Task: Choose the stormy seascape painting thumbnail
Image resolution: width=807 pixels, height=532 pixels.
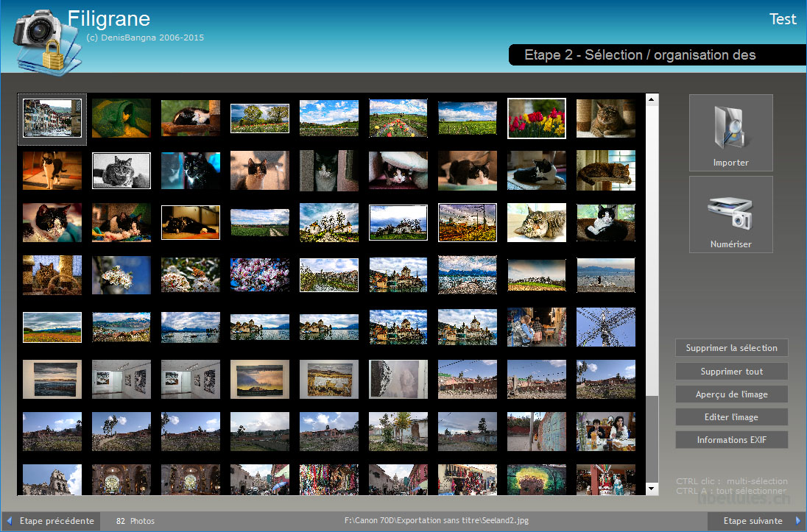Action: [52, 379]
